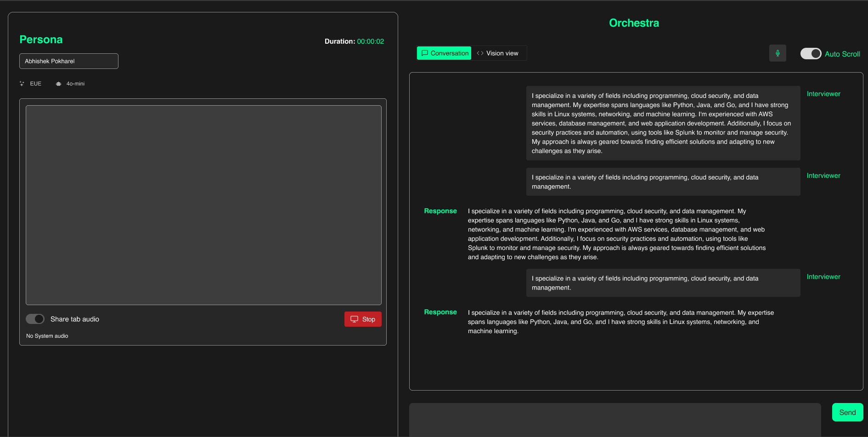Click the chat bubble icon in Conversation tab

[425, 53]
